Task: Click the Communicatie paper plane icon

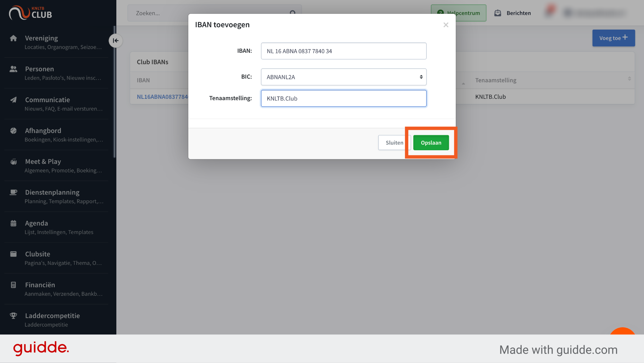Action: tap(13, 100)
